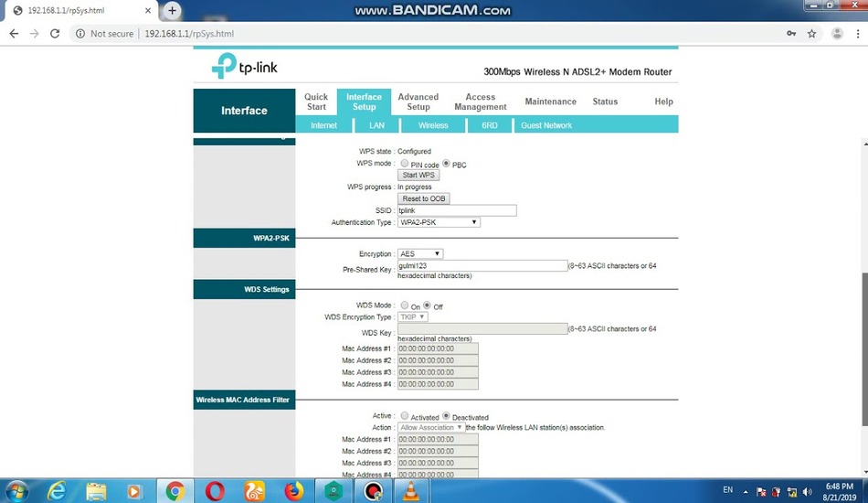View site information next to Not secure
This screenshot has height=503, width=868.
(80, 34)
